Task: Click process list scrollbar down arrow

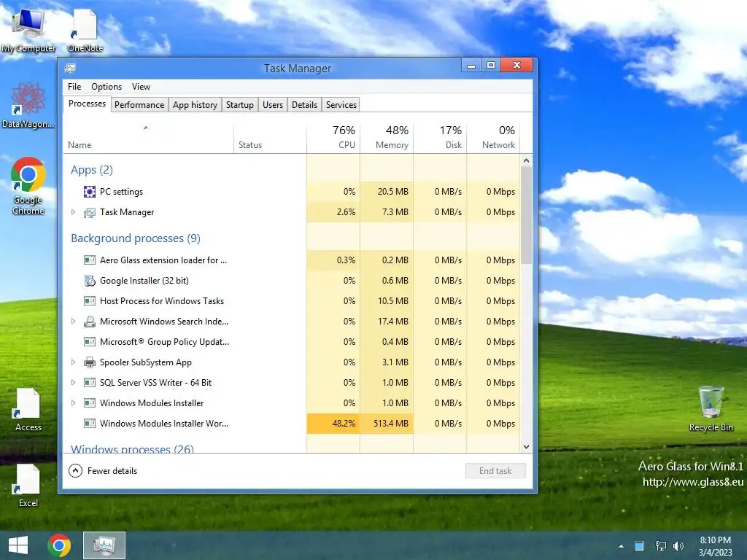Action: pyautogui.click(x=526, y=447)
